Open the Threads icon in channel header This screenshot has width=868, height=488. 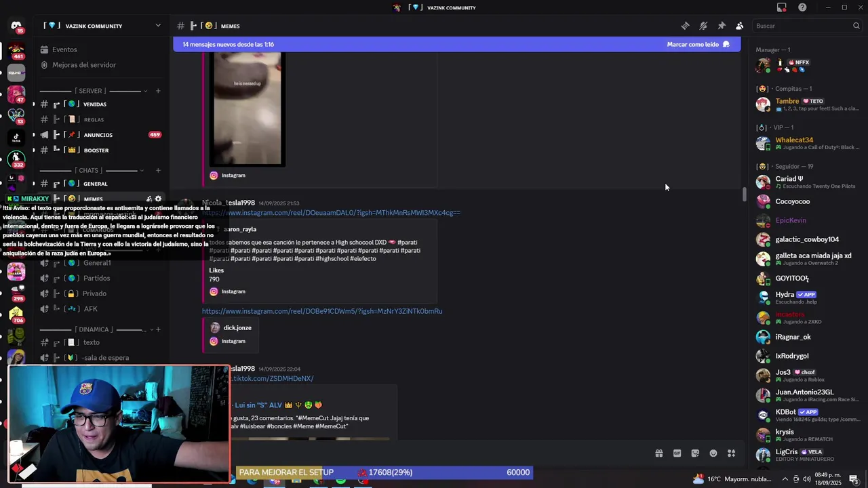click(x=685, y=26)
